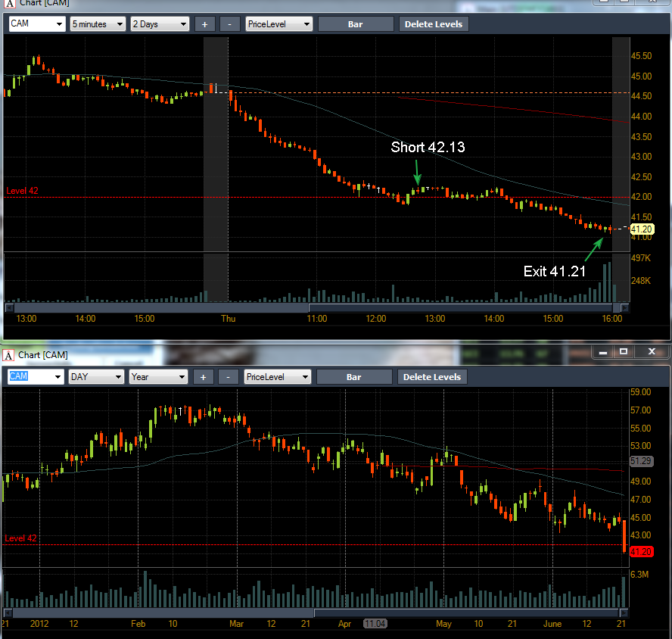Click the lower chart horizontal scrollbar thumb

tap(466, 613)
